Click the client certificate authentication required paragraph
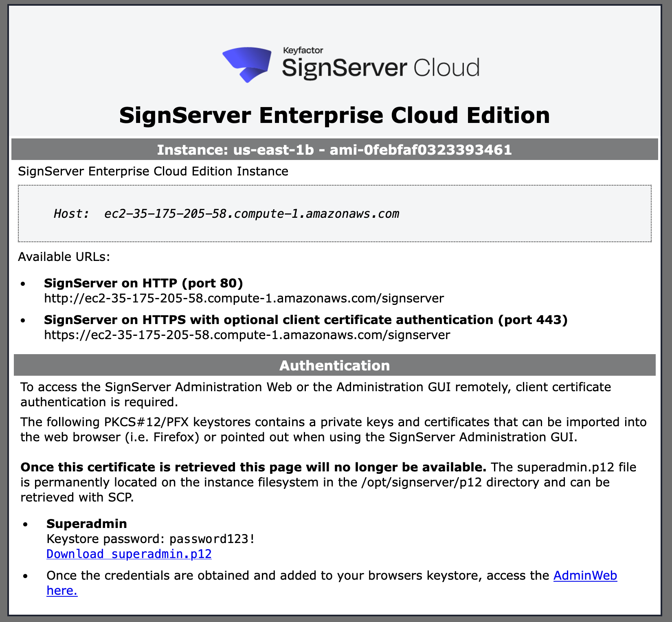 tap(316, 394)
